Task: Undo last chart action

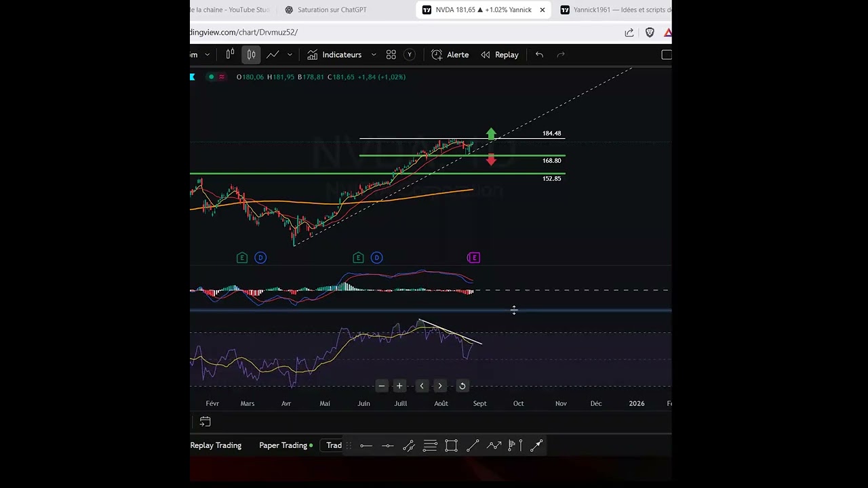Action: (539, 55)
